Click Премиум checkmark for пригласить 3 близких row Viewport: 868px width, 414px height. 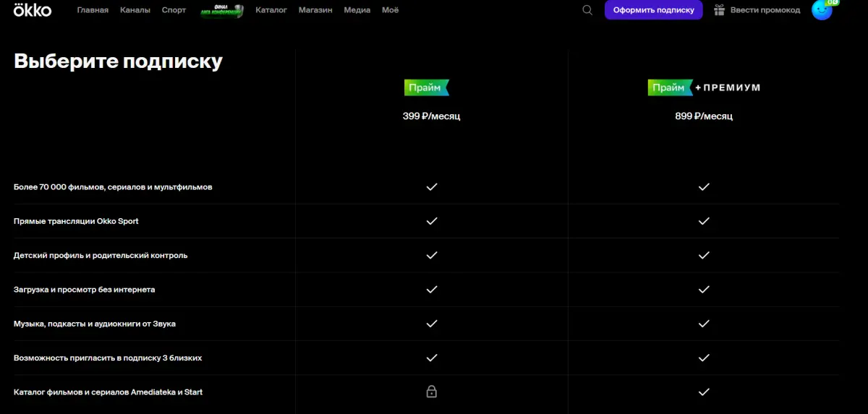point(704,358)
